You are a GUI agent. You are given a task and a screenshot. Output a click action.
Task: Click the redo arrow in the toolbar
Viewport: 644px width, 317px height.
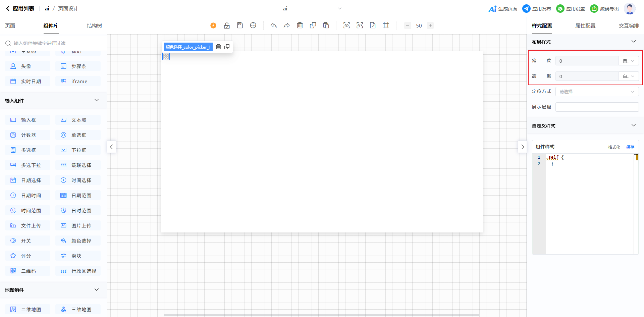click(x=286, y=25)
